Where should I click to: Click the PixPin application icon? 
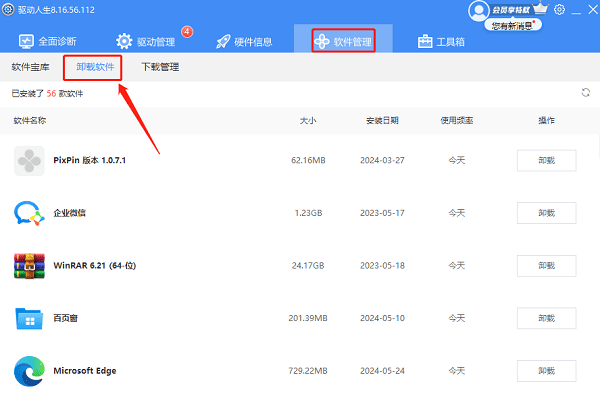pyautogui.click(x=29, y=161)
